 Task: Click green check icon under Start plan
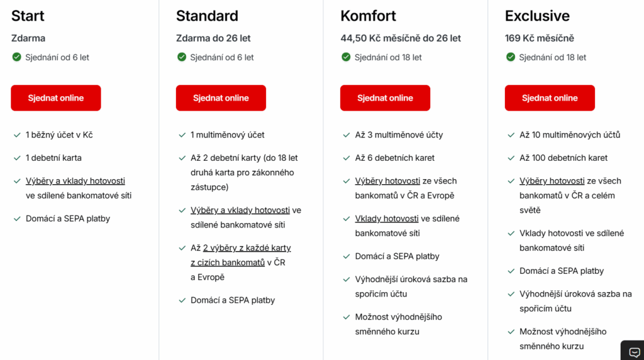[x=17, y=57]
